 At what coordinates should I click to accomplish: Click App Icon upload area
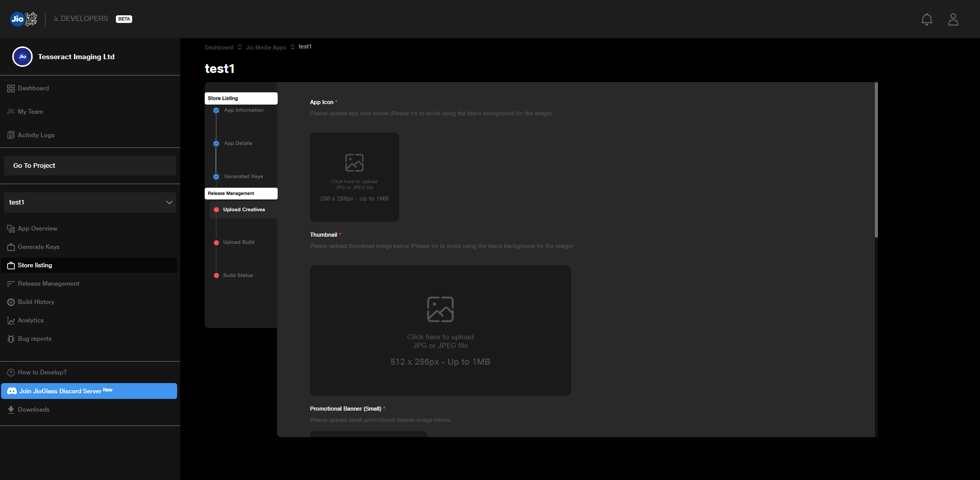pos(354,177)
